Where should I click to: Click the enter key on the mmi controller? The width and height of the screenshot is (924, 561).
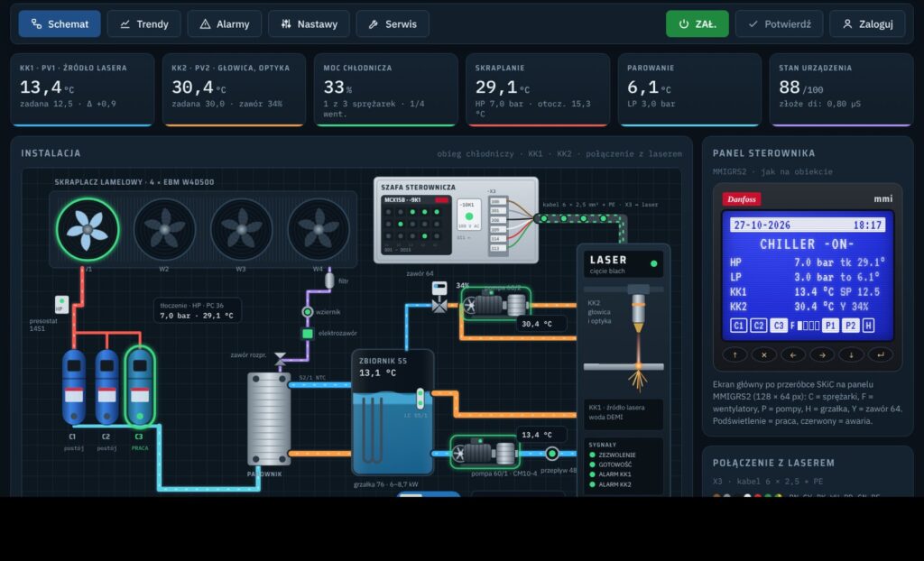point(880,354)
